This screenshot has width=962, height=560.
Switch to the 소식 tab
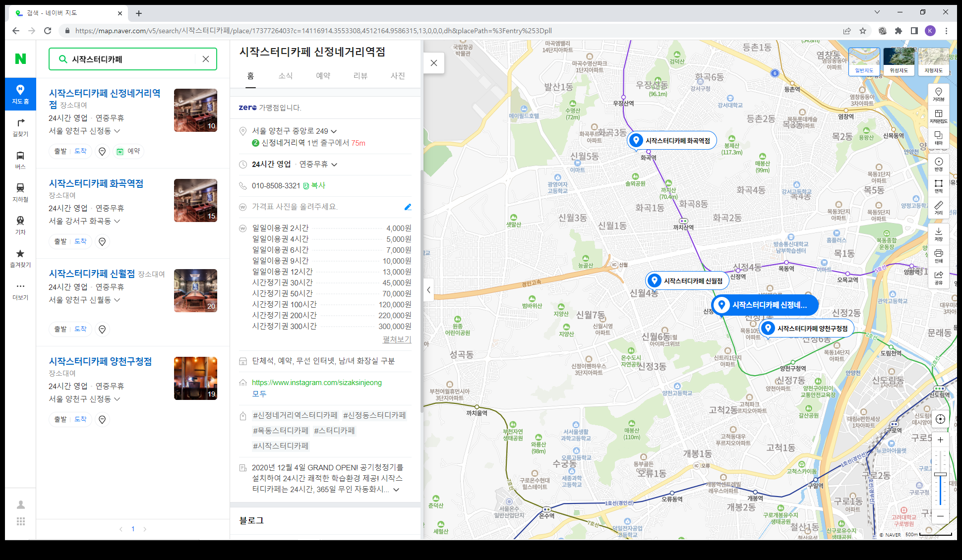[286, 76]
